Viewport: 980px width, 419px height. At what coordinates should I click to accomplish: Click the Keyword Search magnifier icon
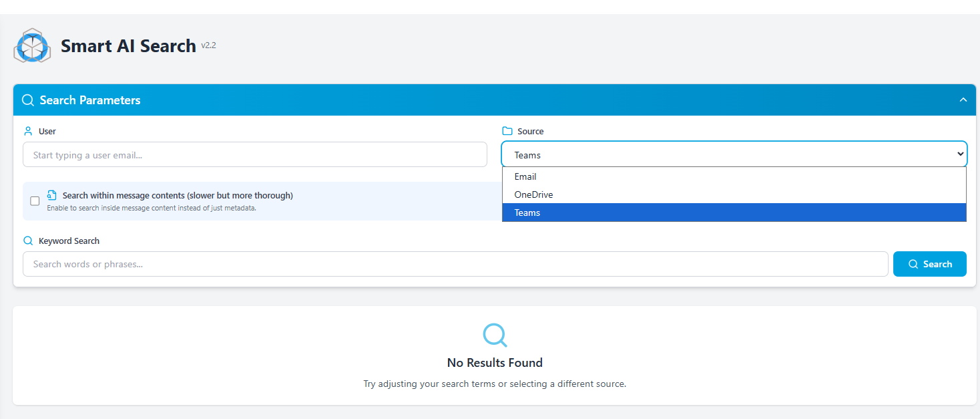(x=28, y=241)
